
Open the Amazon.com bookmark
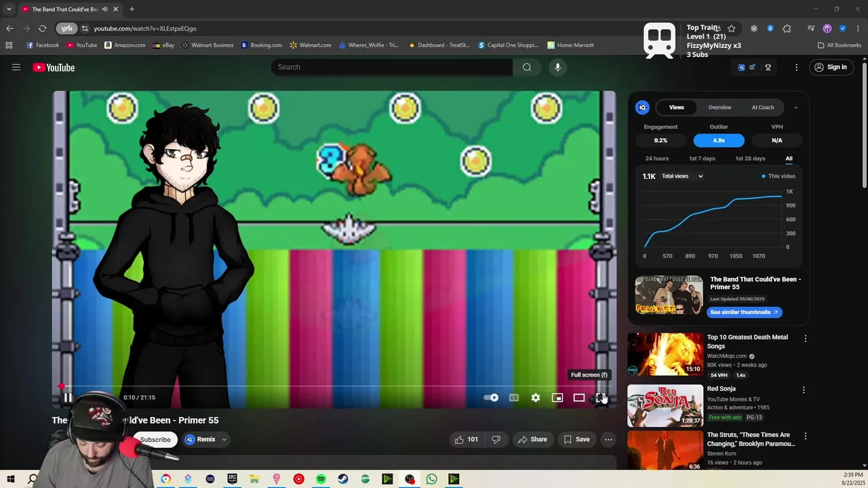point(125,45)
